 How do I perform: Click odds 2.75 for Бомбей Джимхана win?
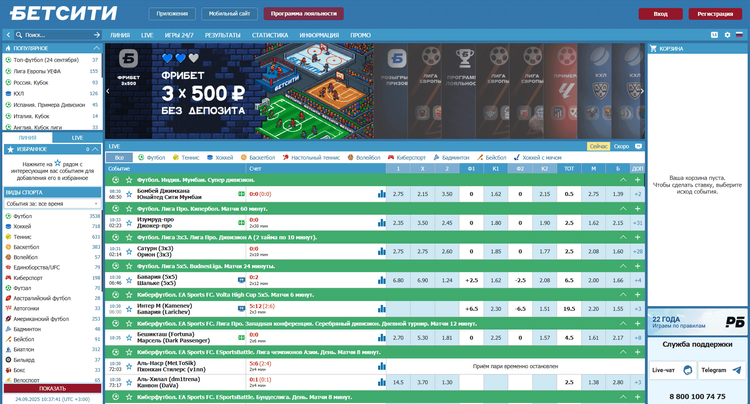click(x=398, y=194)
